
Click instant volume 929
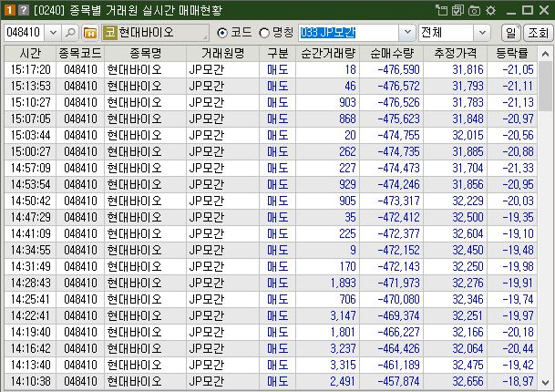[347, 184]
